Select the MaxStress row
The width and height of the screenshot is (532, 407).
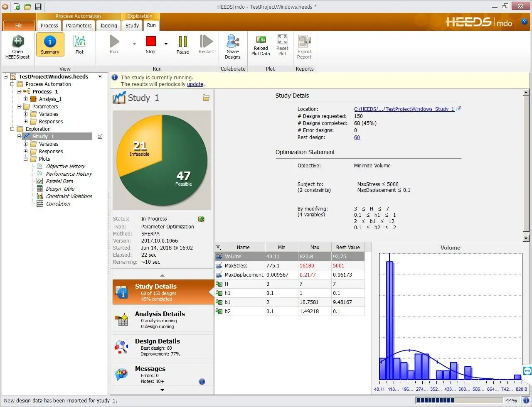[290, 266]
